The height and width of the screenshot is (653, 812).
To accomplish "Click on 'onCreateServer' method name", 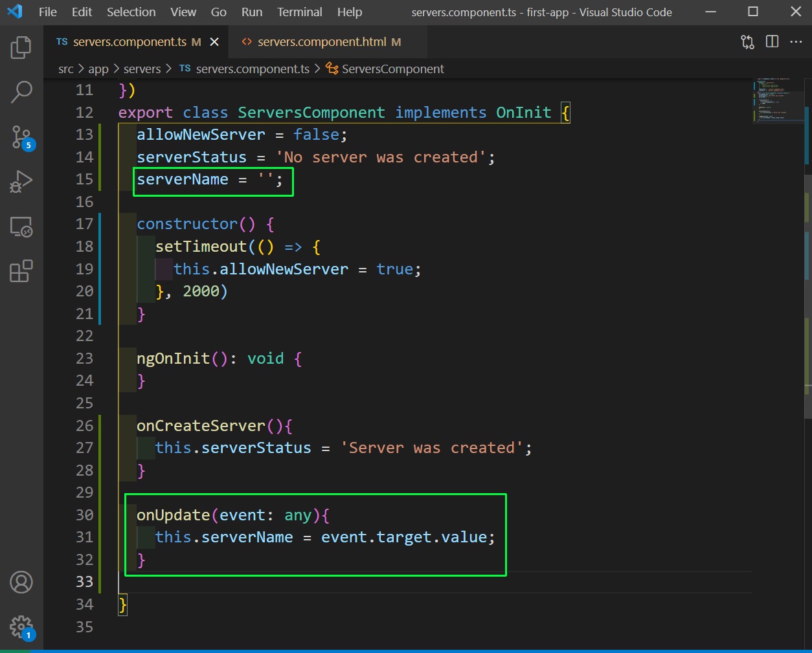I will (201, 426).
